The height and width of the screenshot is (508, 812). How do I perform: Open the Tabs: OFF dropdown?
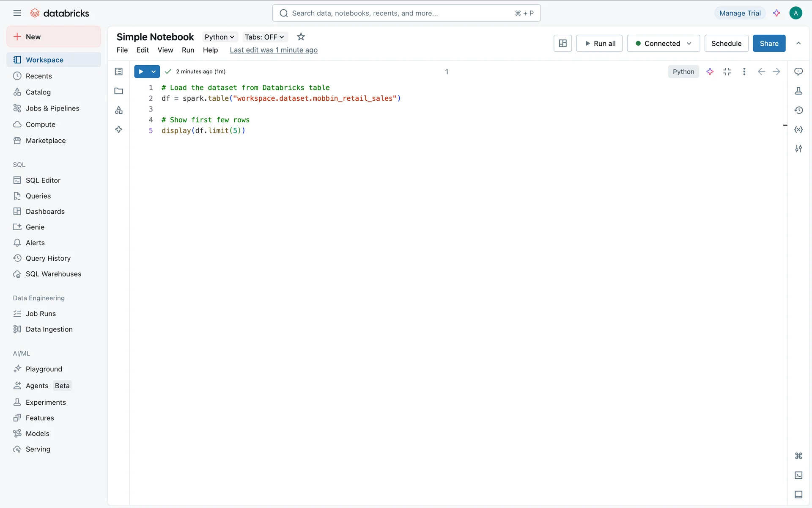(264, 37)
